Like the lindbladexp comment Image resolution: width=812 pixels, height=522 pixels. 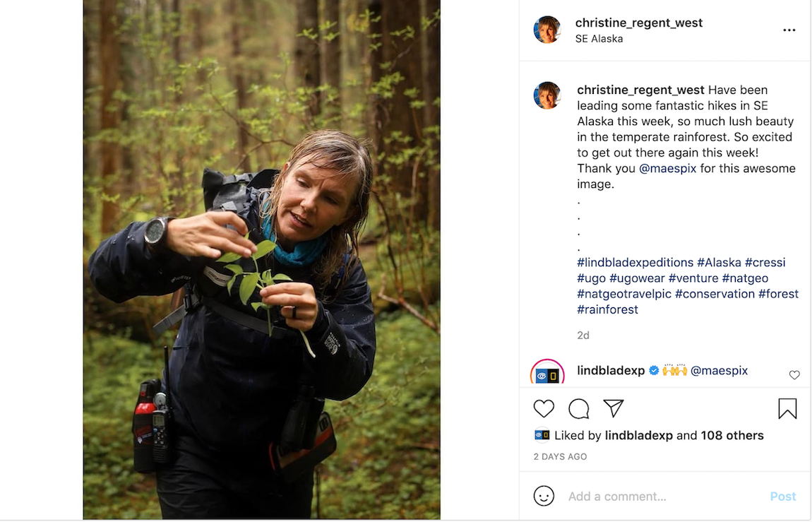point(794,375)
